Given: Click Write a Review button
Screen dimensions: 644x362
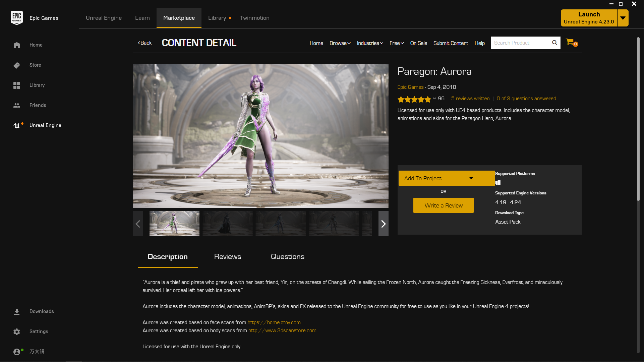Looking at the screenshot, I should [443, 205].
